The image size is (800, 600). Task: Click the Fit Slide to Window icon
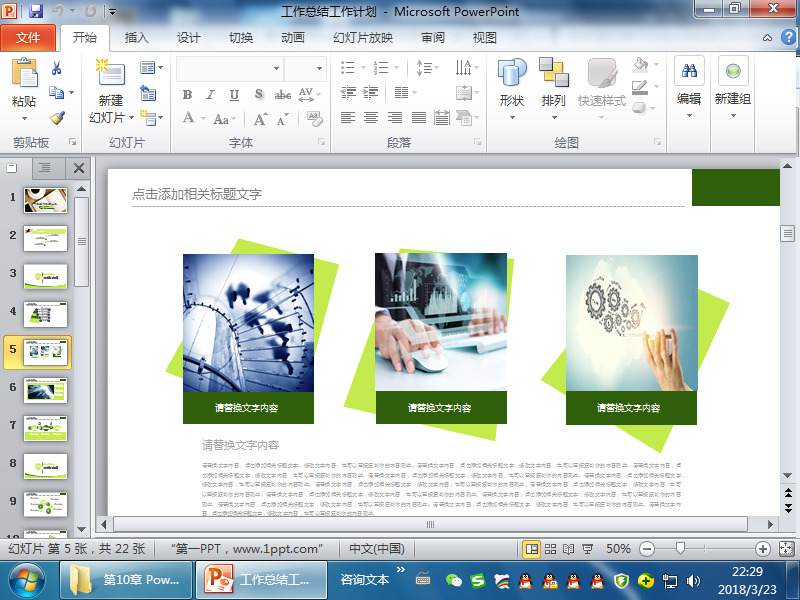click(786, 549)
